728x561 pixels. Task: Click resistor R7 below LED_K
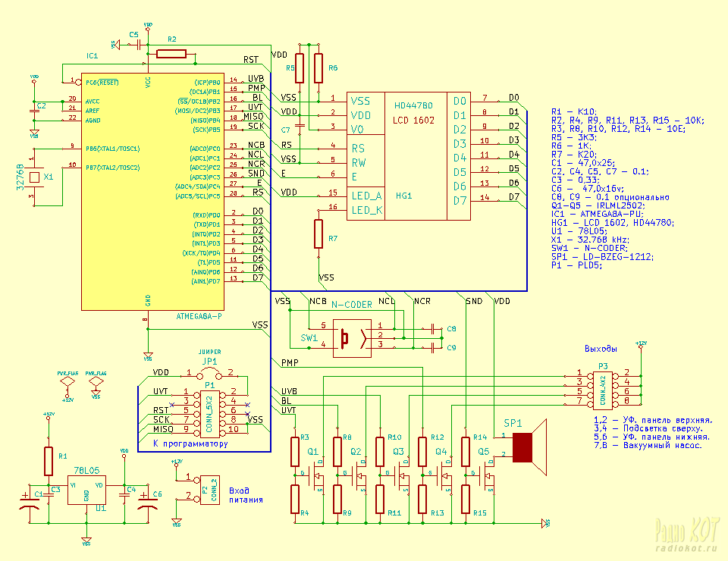tap(319, 234)
